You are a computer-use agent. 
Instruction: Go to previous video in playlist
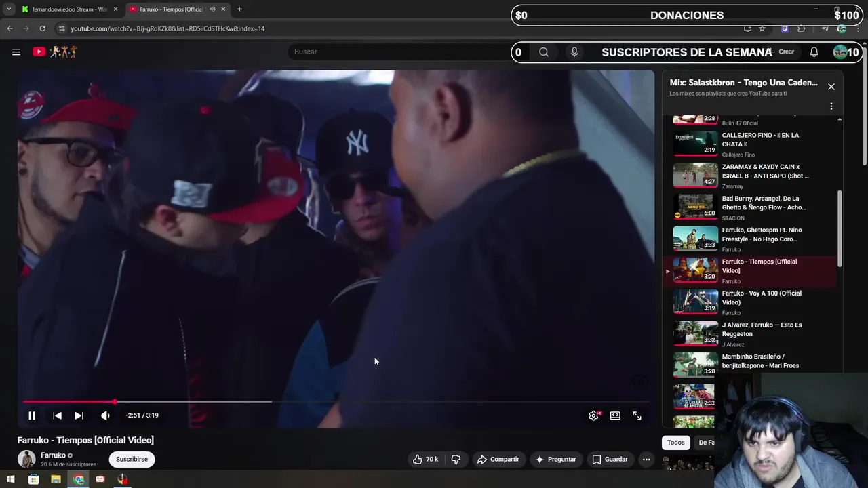click(57, 415)
